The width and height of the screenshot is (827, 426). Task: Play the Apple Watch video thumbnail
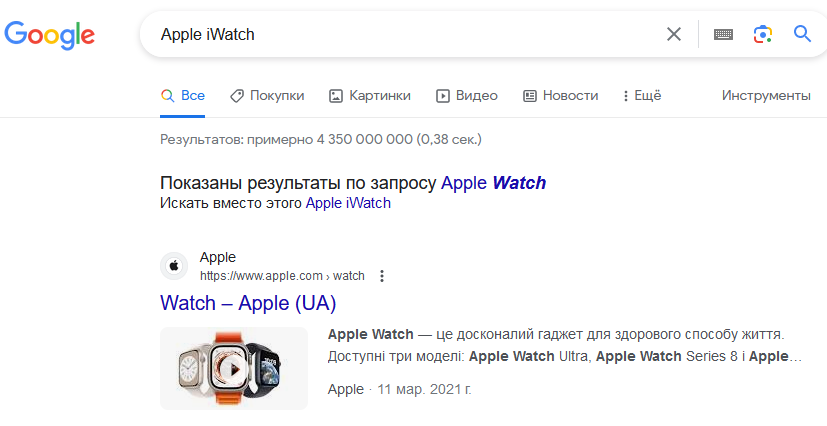point(234,369)
